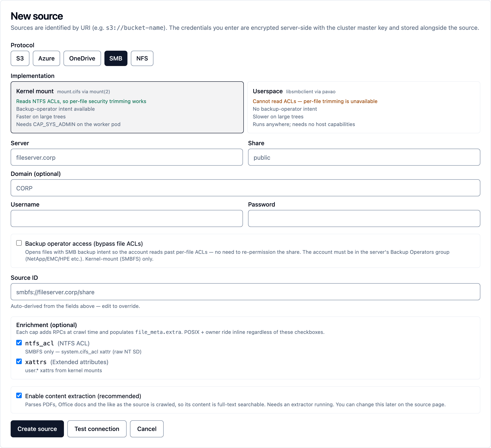Uncheck the xattrs enrichment checkbox
The width and height of the screenshot is (491, 448).
(x=19, y=361)
